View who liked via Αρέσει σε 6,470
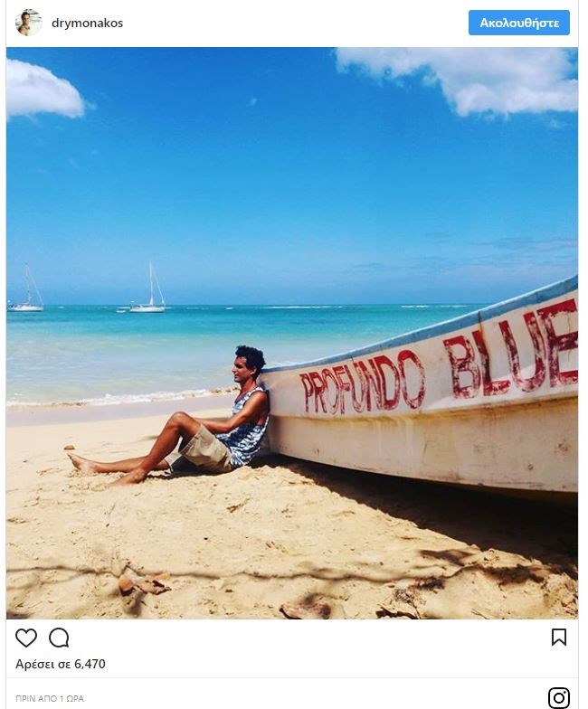Image resolution: width=588 pixels, height=709 pixels. pyautogui.click(x=61, y=664)
